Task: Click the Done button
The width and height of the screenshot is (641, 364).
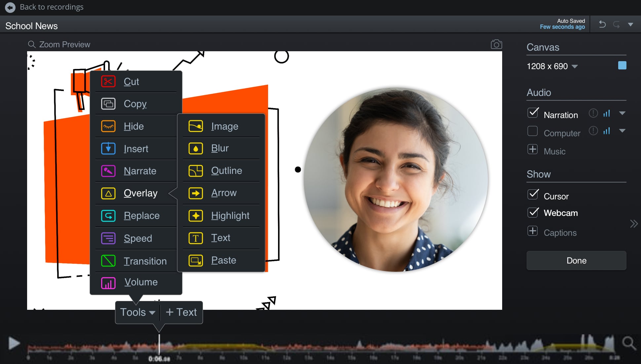Action: pyautogui.click(x=576, y=261)
